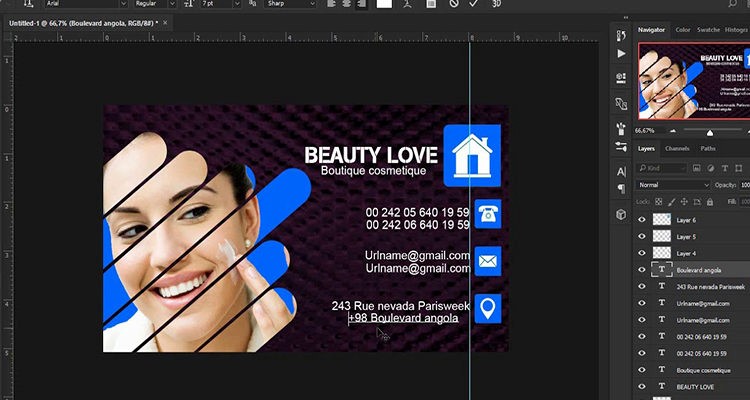Open the Character panel icon in dock

(621, 171)
